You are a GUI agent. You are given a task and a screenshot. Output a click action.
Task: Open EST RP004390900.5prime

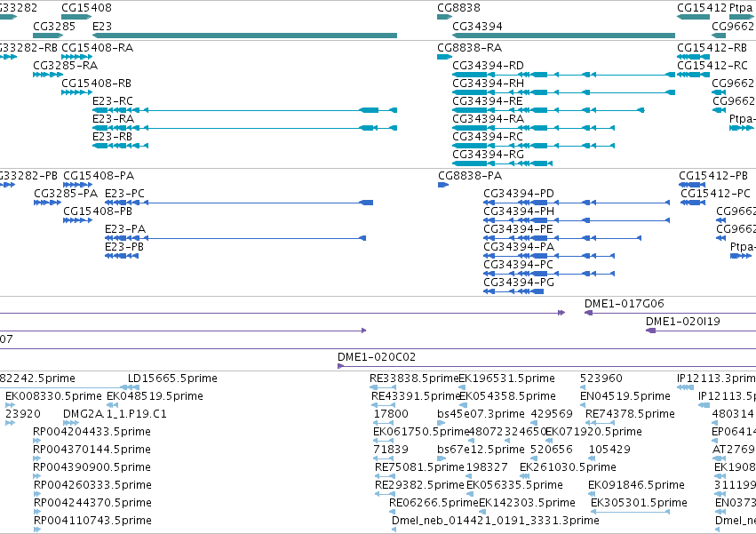[92, 467]
